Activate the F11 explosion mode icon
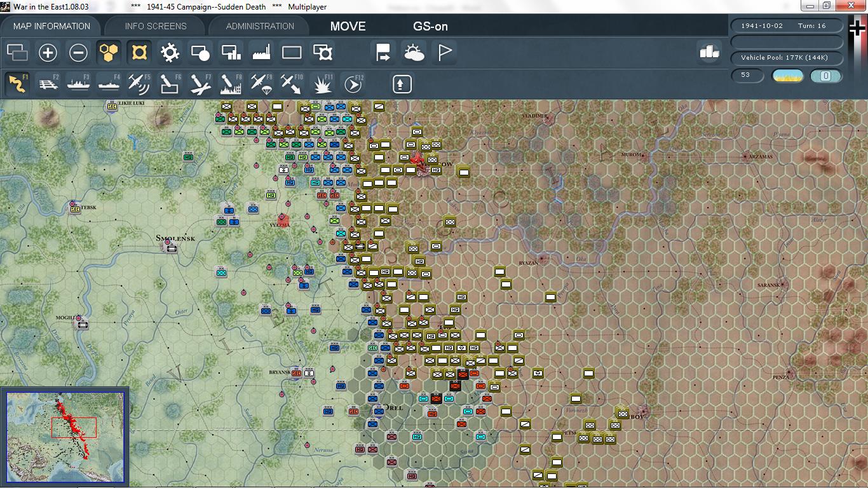 point(322,84)
